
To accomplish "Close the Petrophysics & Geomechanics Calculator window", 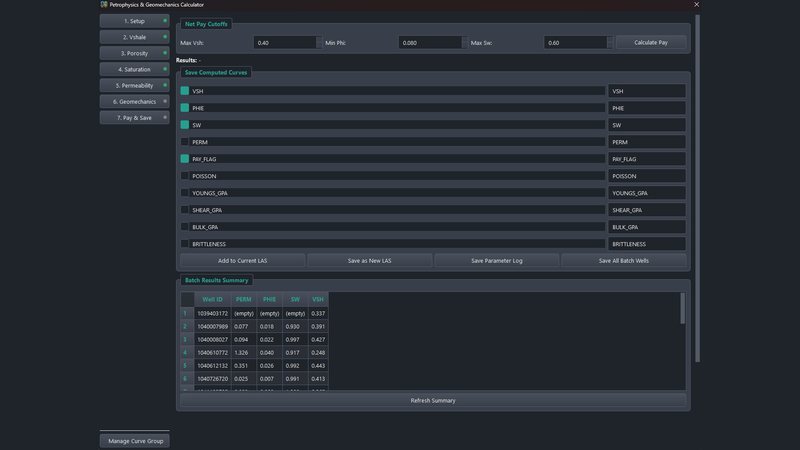I will (696, 5).
